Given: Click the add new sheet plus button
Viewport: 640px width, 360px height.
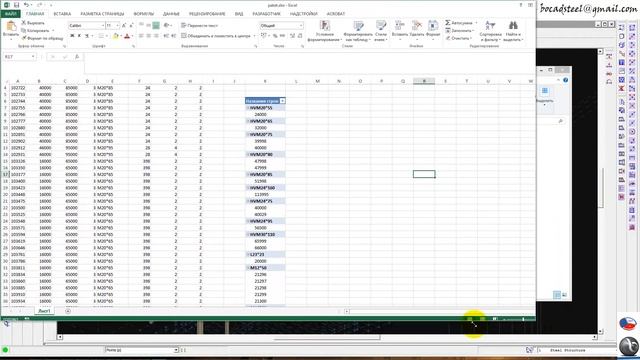Looking at the screenshot, I should pyautogui.click(x=68, y=311).
